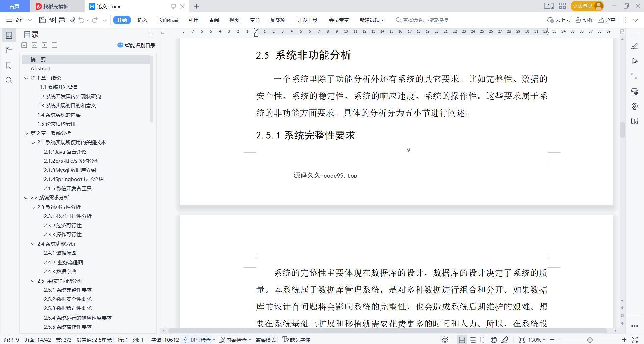Collapse 2.5 系统非功能分析 node
Screen dimensions: 644x344
coord(33,281)
